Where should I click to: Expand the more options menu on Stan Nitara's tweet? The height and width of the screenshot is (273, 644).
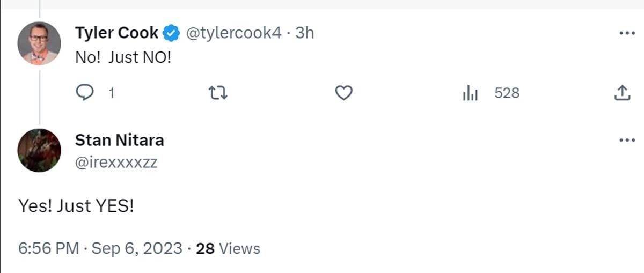pos(627,141)
